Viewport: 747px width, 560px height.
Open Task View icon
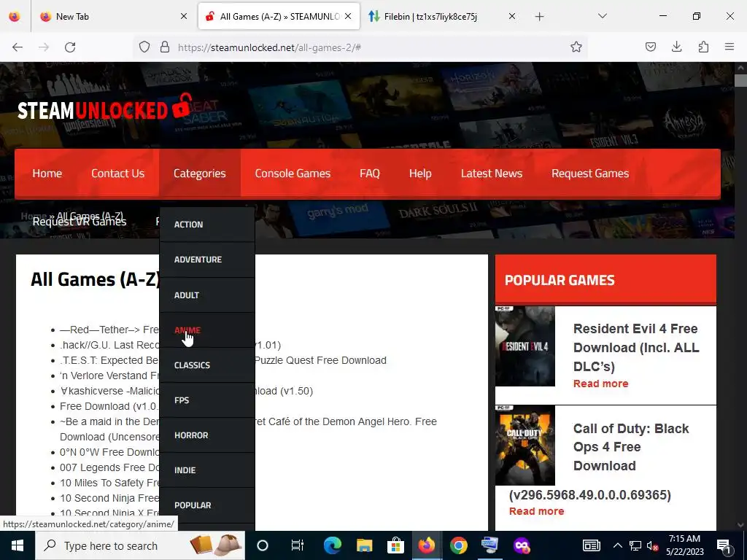tap(298, 545)
